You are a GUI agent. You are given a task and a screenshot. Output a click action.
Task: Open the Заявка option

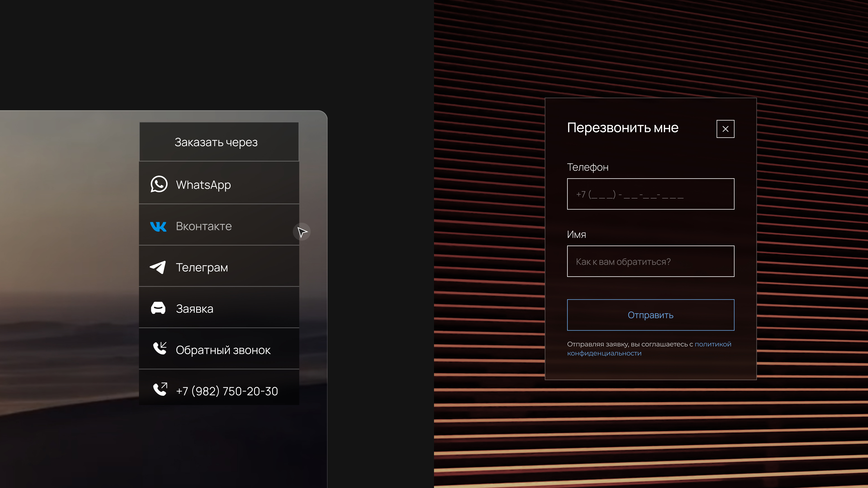pos(194,309)
